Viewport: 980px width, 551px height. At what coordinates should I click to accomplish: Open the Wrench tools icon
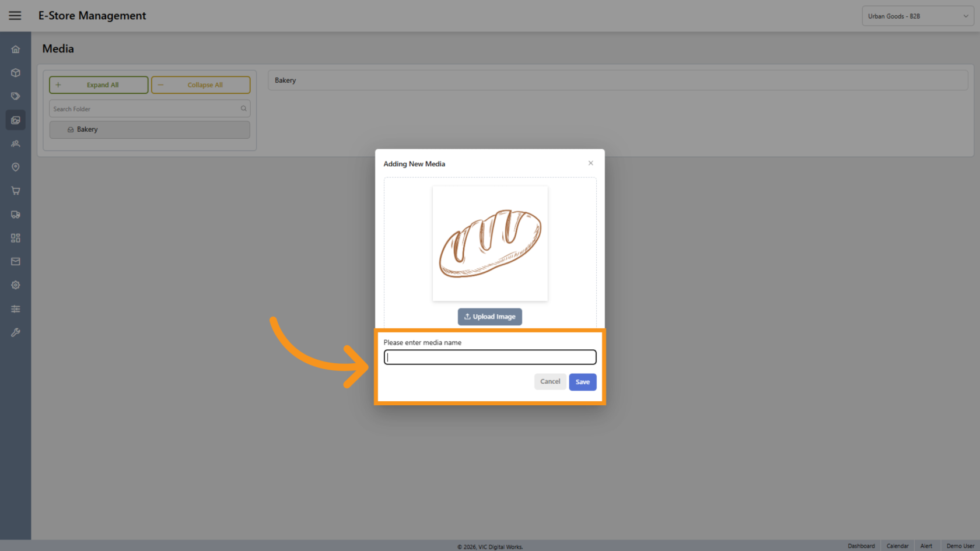(16, 332)
